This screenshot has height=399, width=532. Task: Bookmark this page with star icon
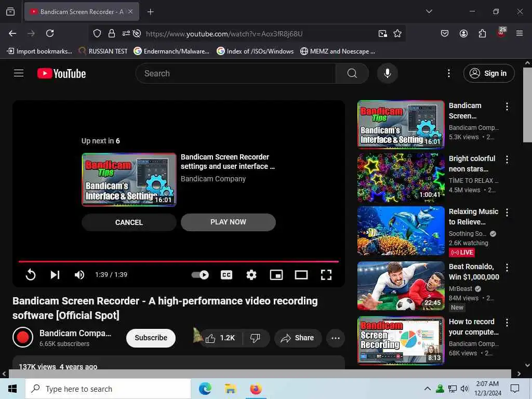tap(397, 33)
